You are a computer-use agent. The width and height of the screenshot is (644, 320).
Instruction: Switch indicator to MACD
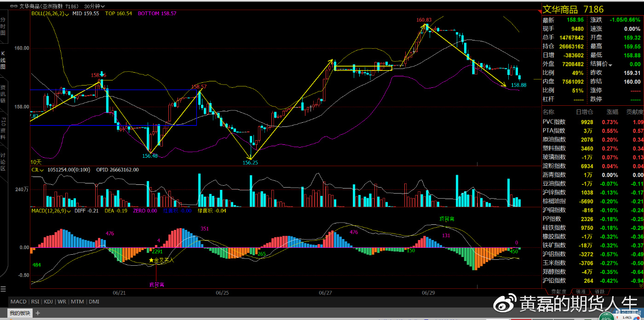(18, 302)
